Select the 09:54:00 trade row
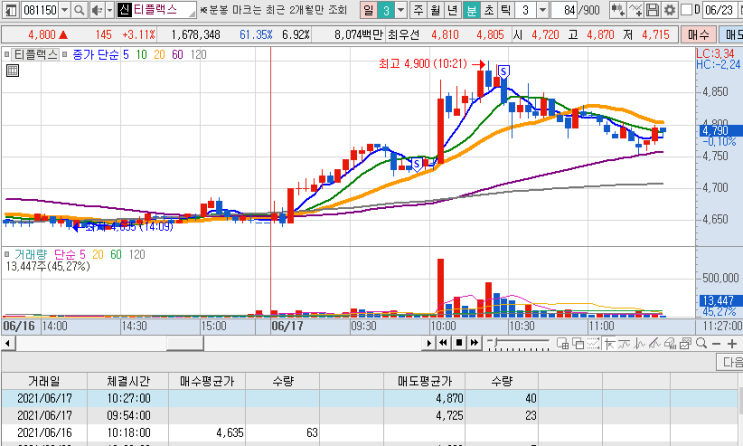 pos(370,415)
